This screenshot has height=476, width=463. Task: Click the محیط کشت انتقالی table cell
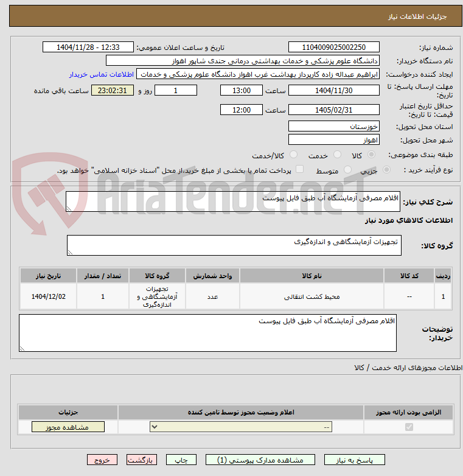(312, 296)
